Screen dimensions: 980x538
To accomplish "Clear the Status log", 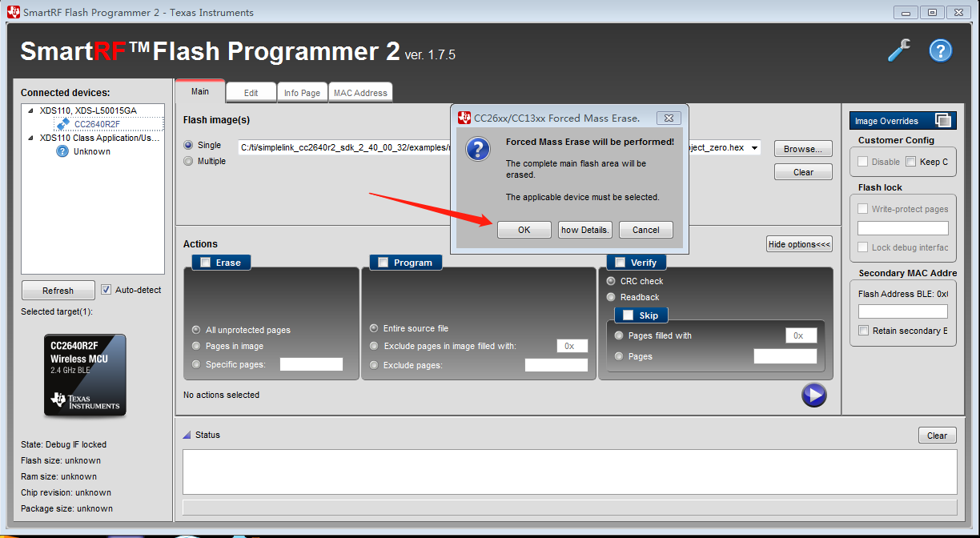I will coord(938,436).
